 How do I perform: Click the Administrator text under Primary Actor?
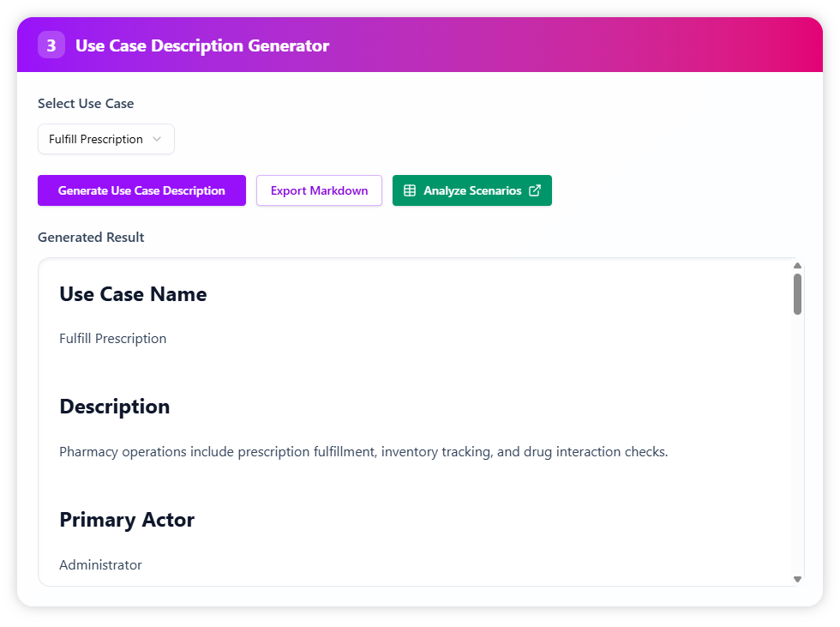tap(100, 564)
